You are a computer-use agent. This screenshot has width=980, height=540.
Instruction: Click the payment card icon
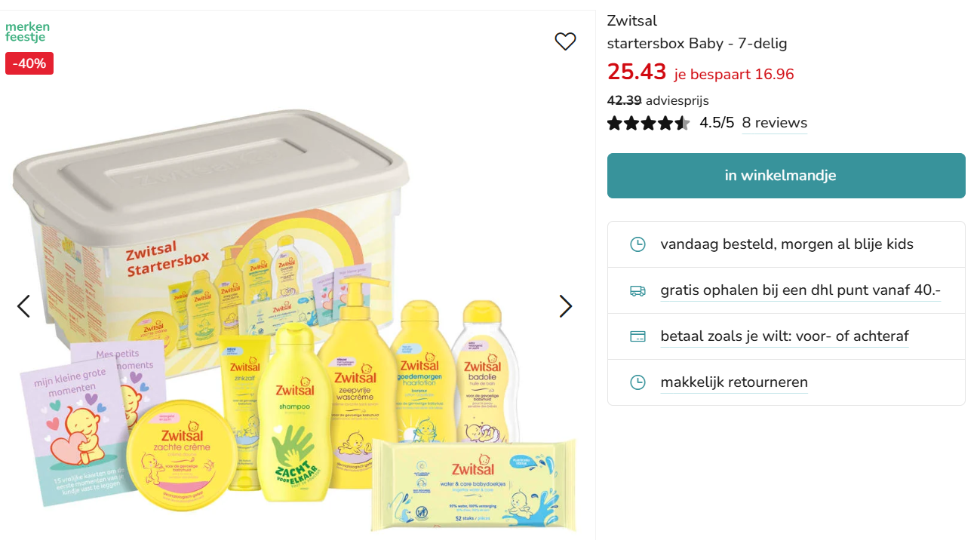pos(637,336)
